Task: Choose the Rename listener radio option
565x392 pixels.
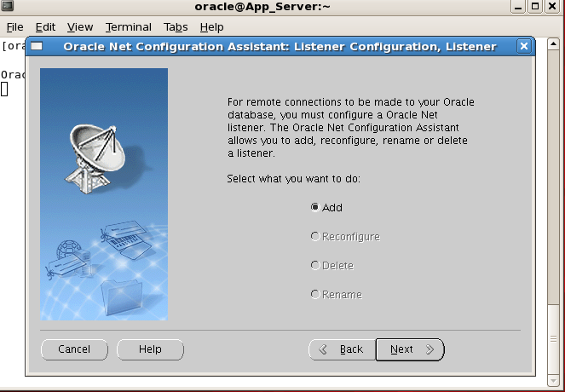Action: [316, 294]
